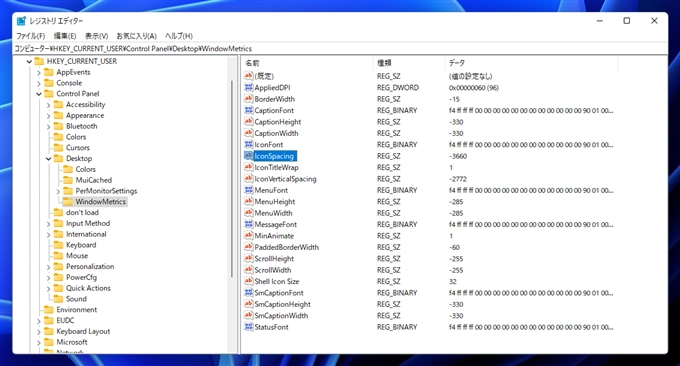This screenshot has width=680, height=366.
Task: Click the folder icon next to Console
Action: point(49,83)
